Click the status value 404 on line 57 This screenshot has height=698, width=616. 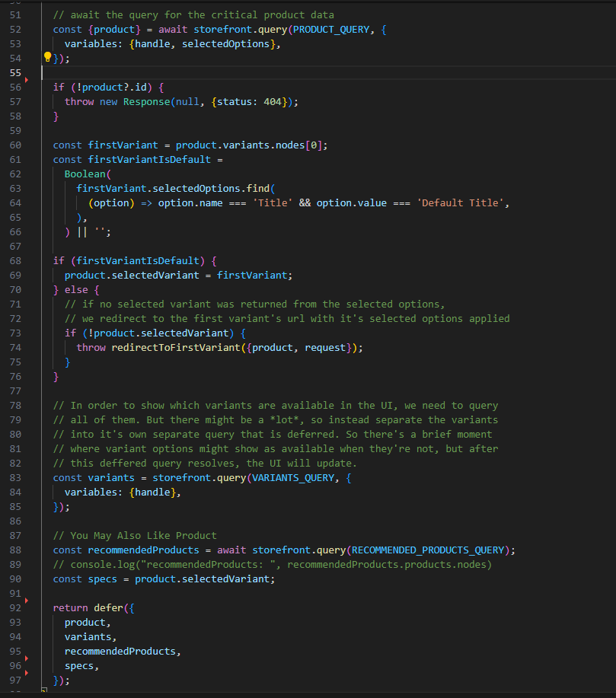pos(273,102)
